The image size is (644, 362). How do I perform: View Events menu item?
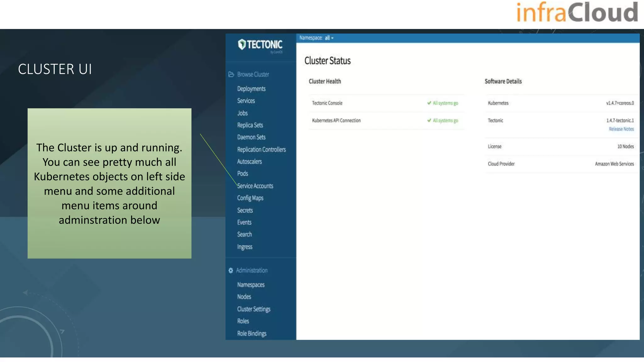click(x=244, y=222)
